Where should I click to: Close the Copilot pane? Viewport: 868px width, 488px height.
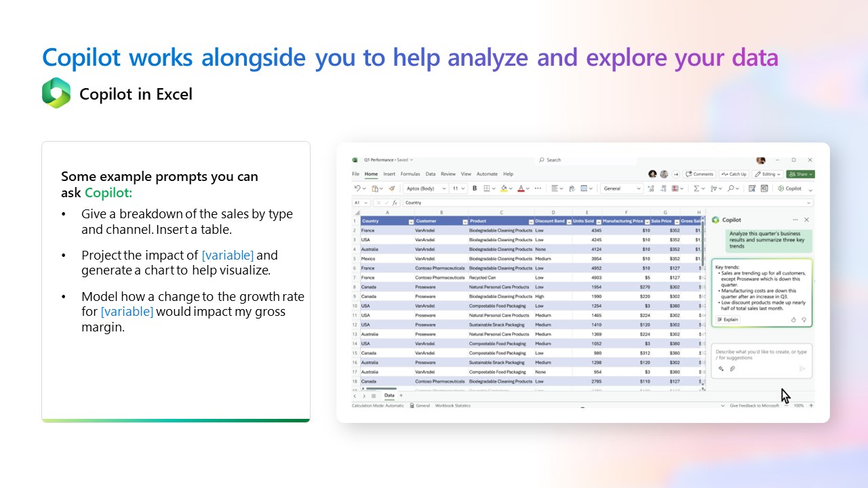pyautogui.click(x=806, y=220)
